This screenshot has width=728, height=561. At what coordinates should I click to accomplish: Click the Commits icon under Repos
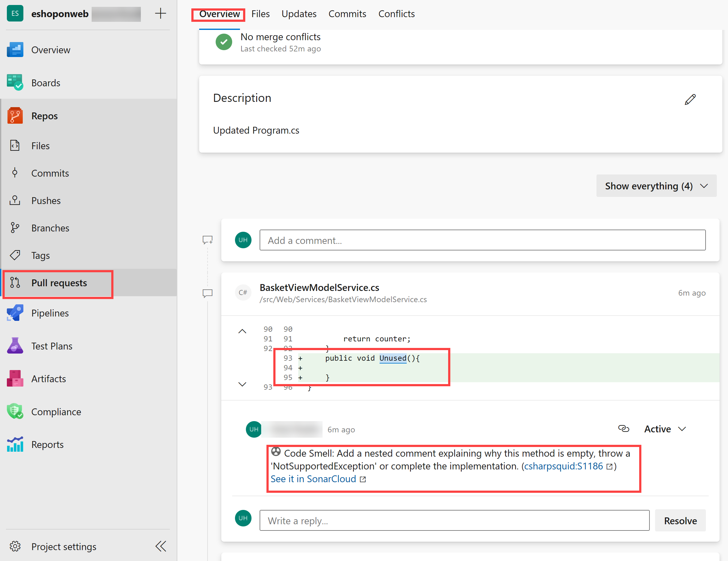15,173
